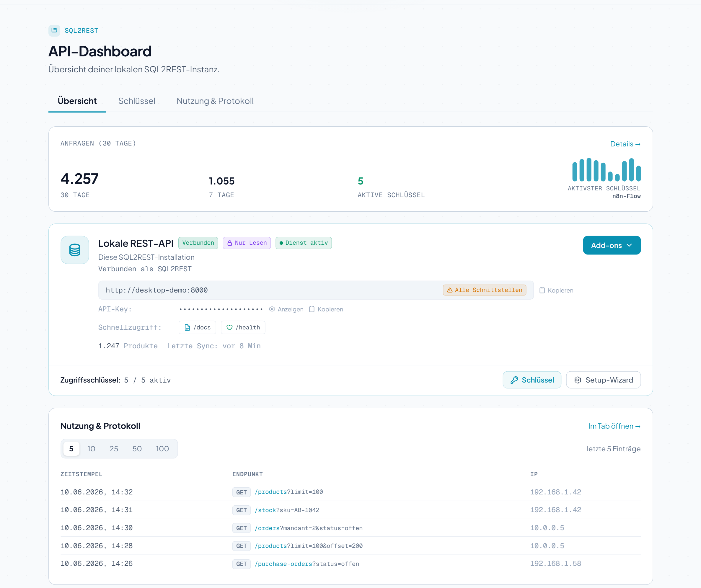The width and height of the screenshot is (701, 588).
Task: Show 10 log entries
Action: [x=92, y=449]
